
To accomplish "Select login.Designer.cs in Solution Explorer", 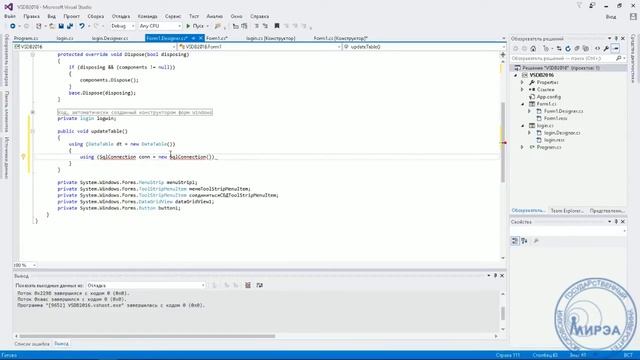I will tap(562, 133).
